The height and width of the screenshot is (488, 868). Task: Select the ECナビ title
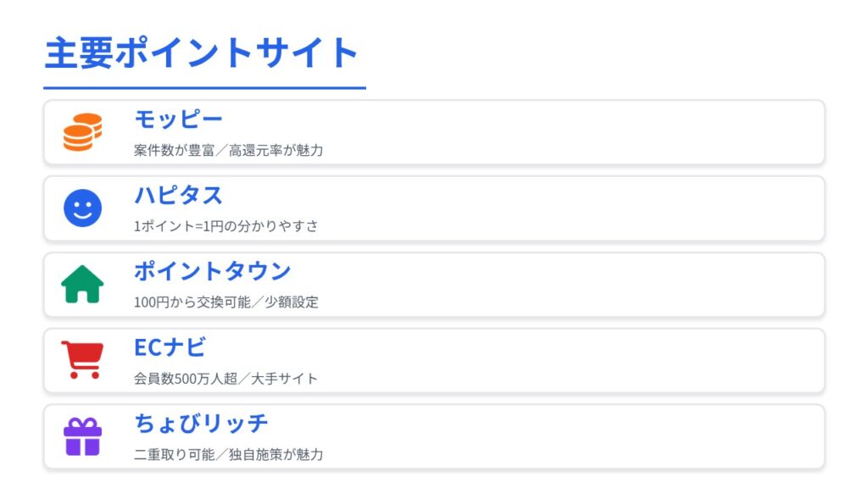click(170, 347)
